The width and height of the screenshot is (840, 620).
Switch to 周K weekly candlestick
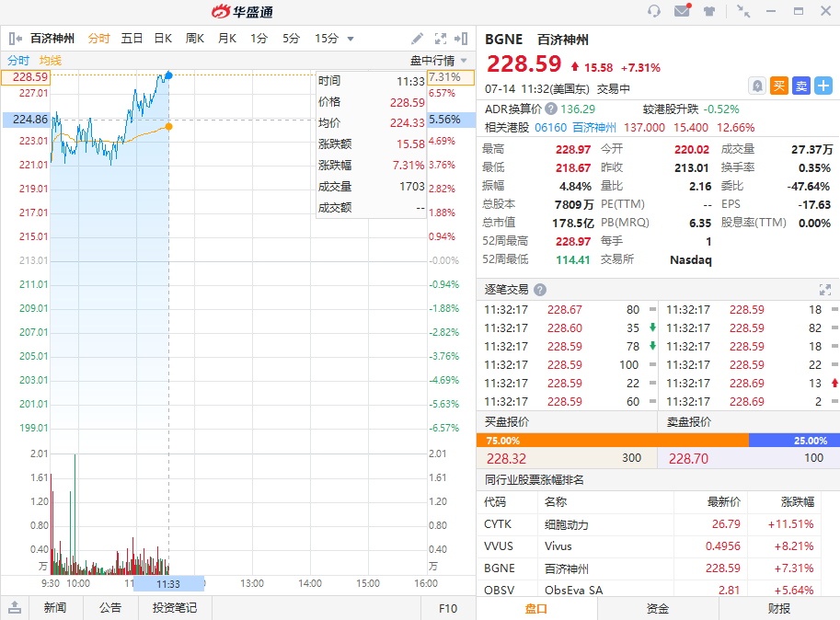(x=195, y=39)
